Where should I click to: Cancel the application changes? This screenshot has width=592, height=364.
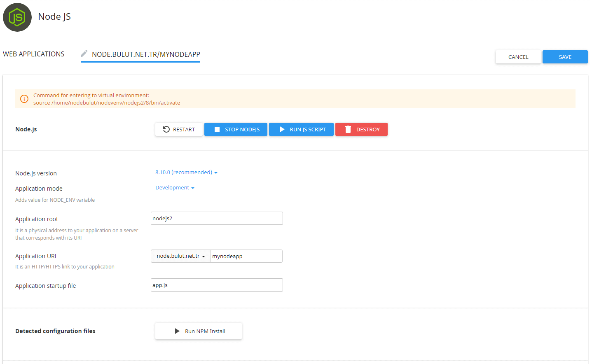tap(518, 57)
